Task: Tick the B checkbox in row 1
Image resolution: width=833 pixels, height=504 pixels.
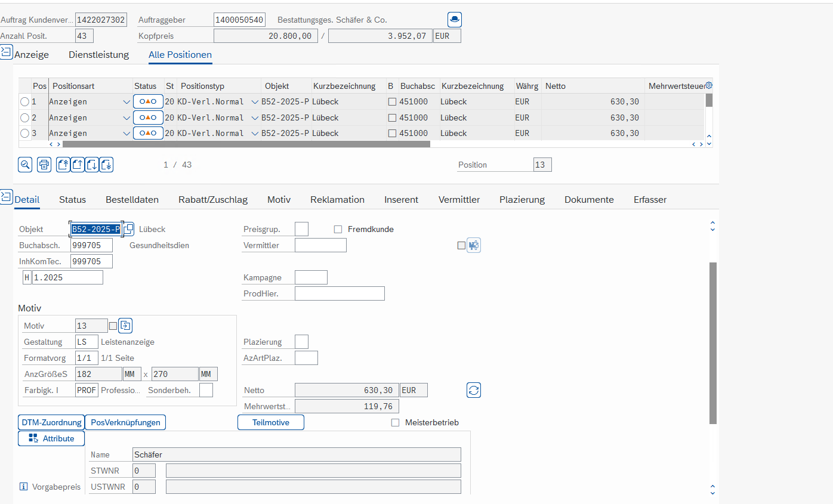Action: 392,102
